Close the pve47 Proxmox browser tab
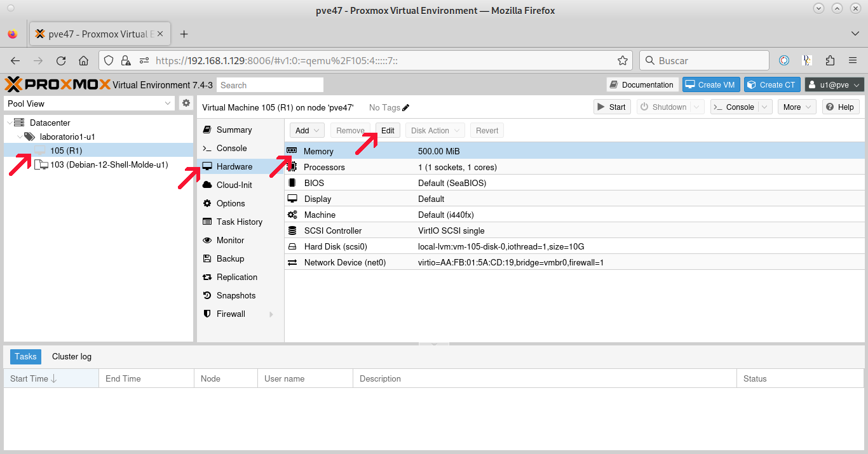Viewport: 868px width, 454px height. click(159, 34)
